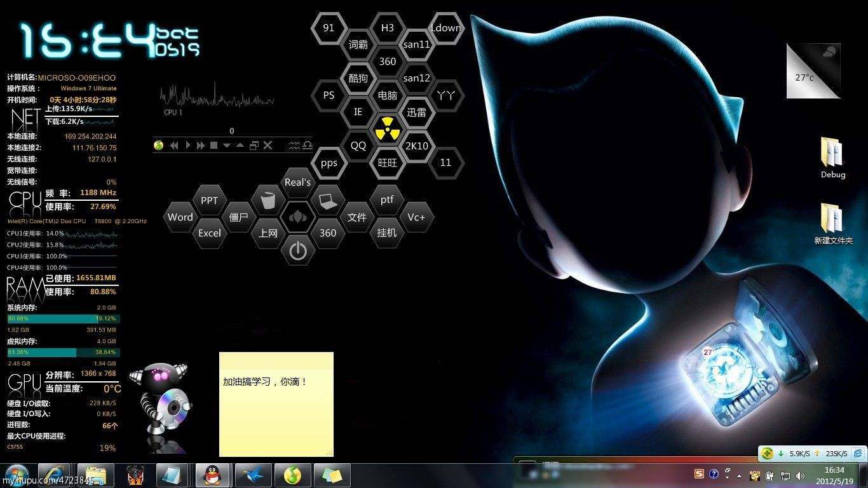
Task: Open the recycle bin hexagon icon
Action: [268, 200]
